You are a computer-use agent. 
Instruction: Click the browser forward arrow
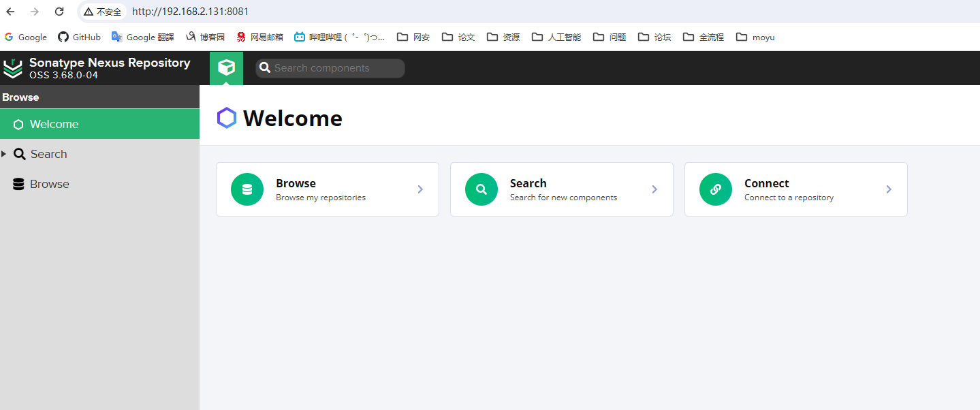35,12
